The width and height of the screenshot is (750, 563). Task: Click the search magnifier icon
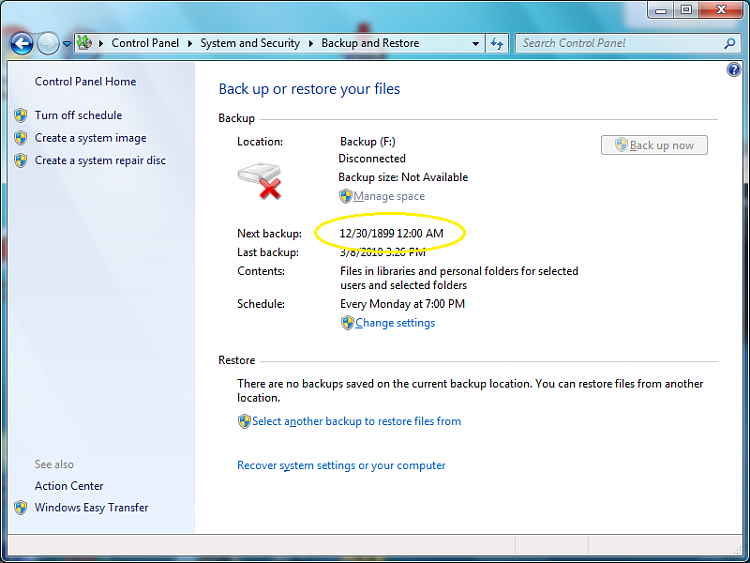[x=729, y=44]
